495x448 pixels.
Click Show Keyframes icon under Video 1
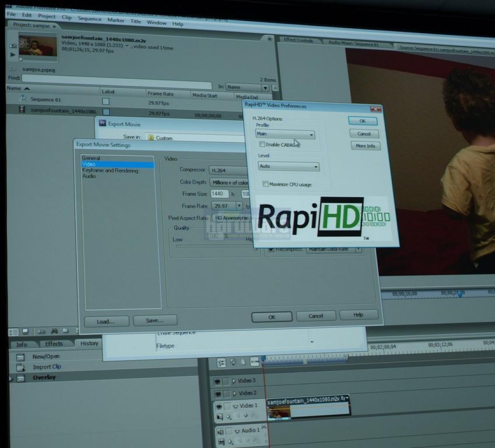(229, 417)
